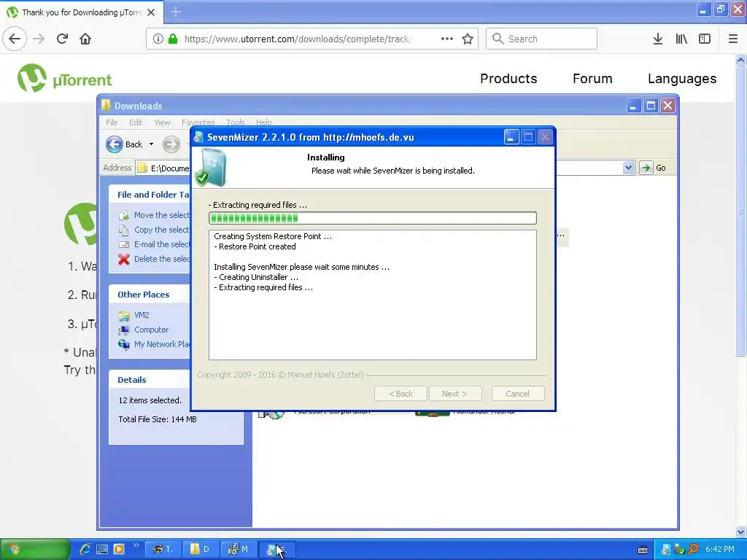Collapse the Other Places panel header
The width and height of the screenshot is (747, 560).
tap(149, 295)
